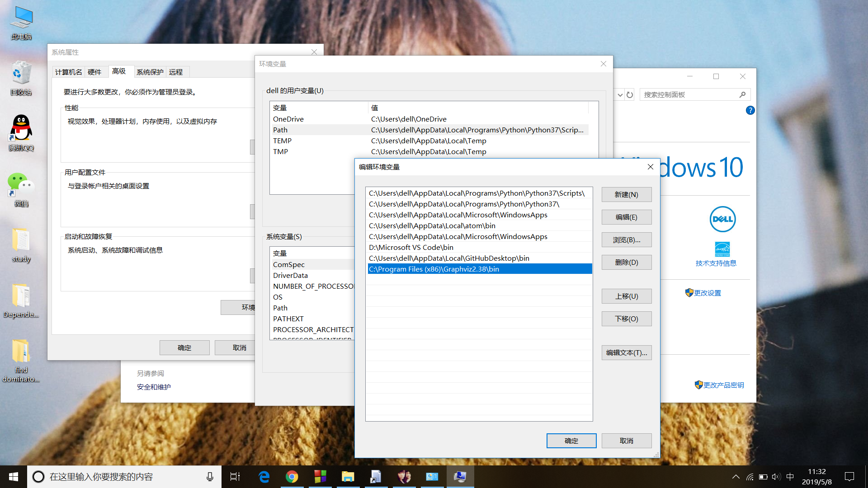The width and height of the screenshot is (868, 488).
Task: Click Cortana circle icon in search box
Action: coord(38,477)
